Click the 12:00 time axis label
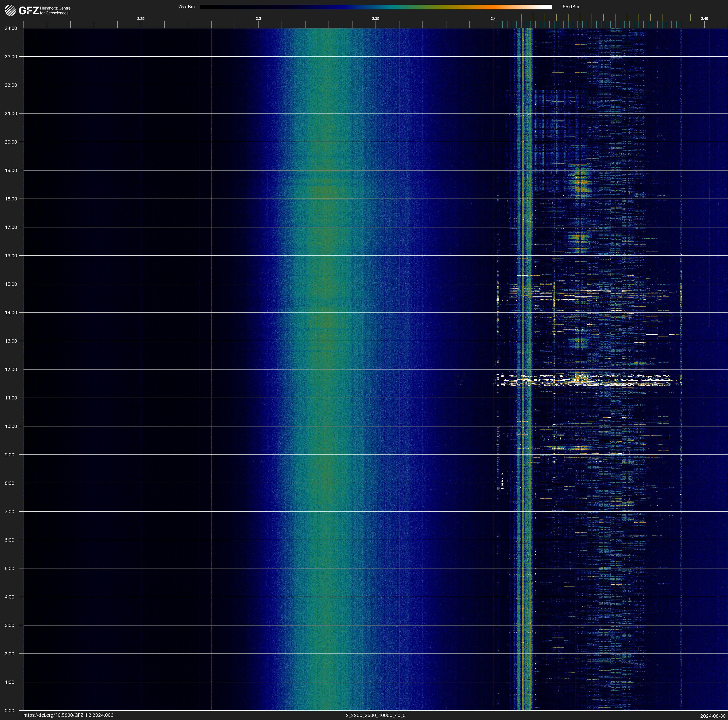 coord(11,369)
